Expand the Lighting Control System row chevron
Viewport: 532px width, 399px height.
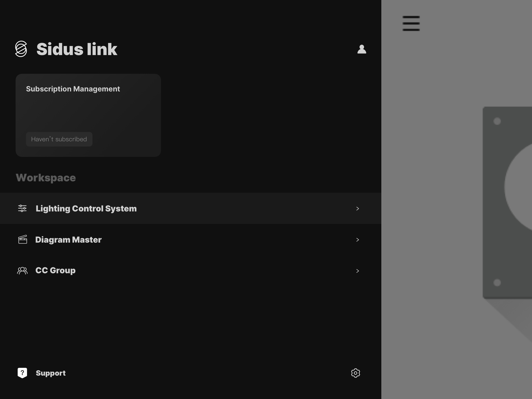(358, 208)
